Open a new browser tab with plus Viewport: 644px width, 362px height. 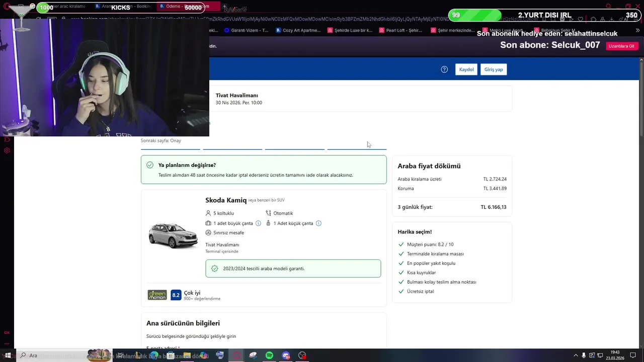(225, 7)
